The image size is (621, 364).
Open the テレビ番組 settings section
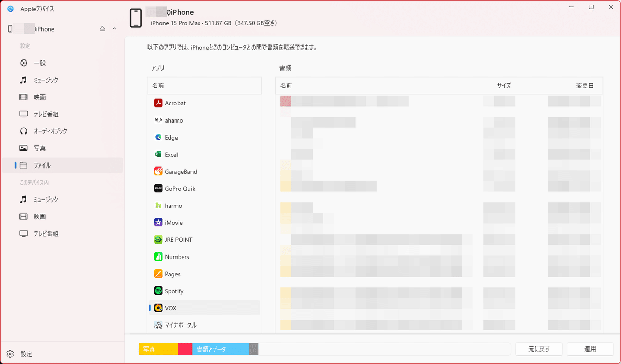62,114
